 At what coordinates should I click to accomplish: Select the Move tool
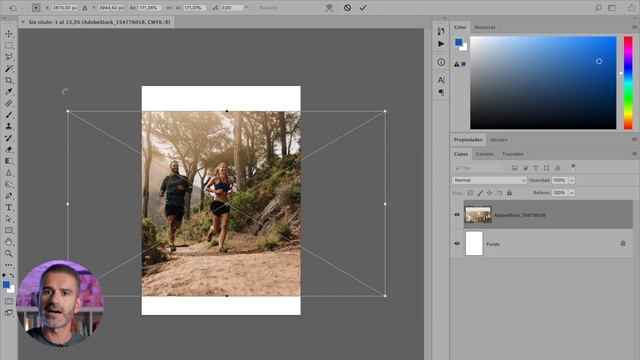point(9,34)
